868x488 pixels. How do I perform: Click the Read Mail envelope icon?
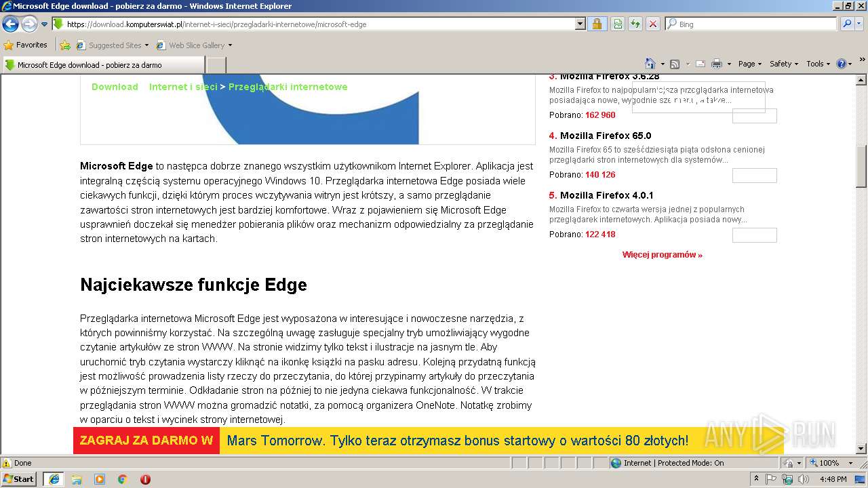700,64
